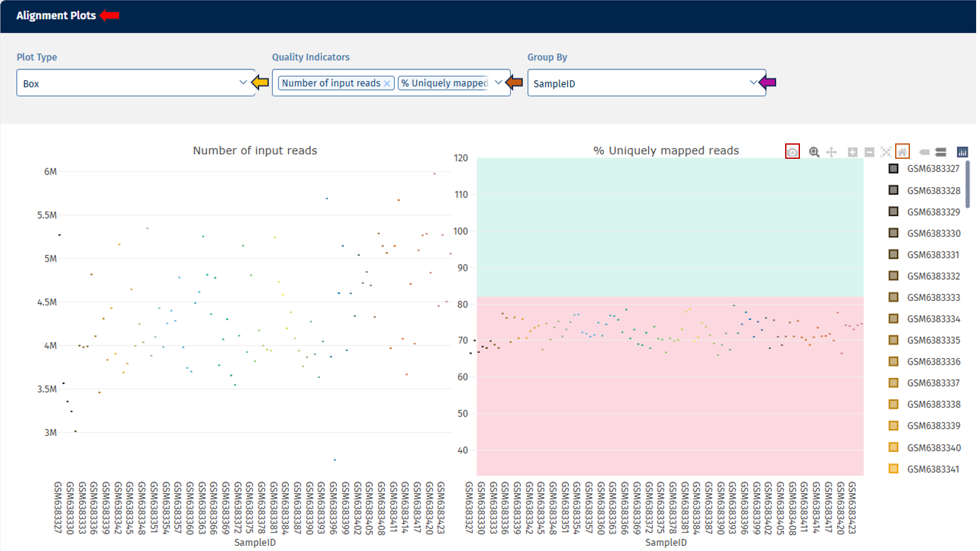This screenshot has height=551, width=980.
Task: Click the Alignment Plots header
Action: click(56, 15)
